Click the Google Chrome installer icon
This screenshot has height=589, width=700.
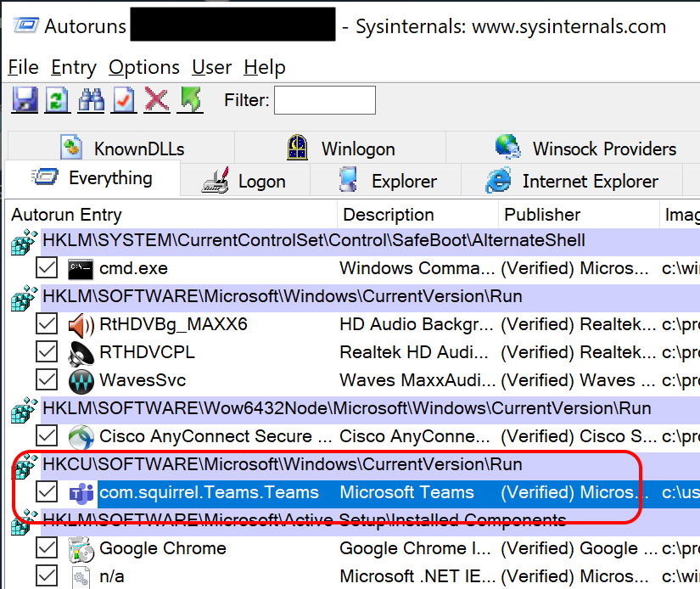coord(81,549)
